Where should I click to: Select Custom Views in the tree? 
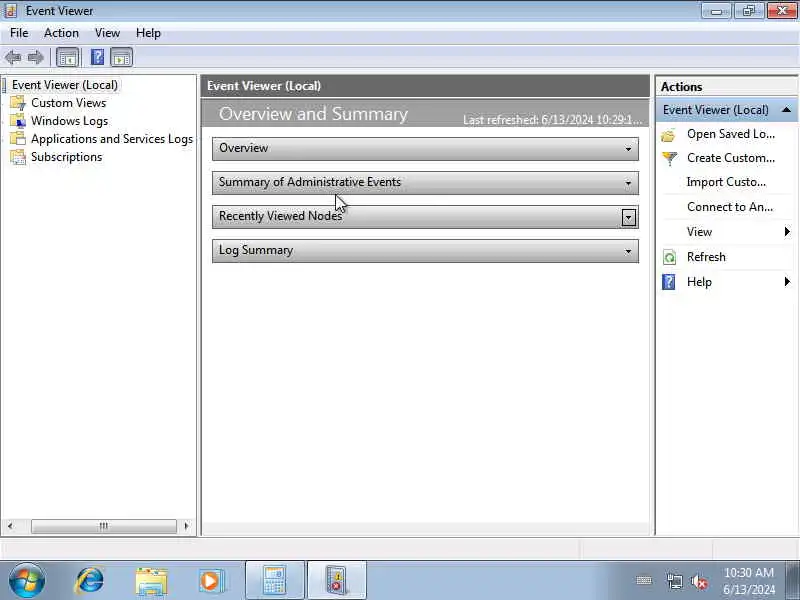coord(68,103)
